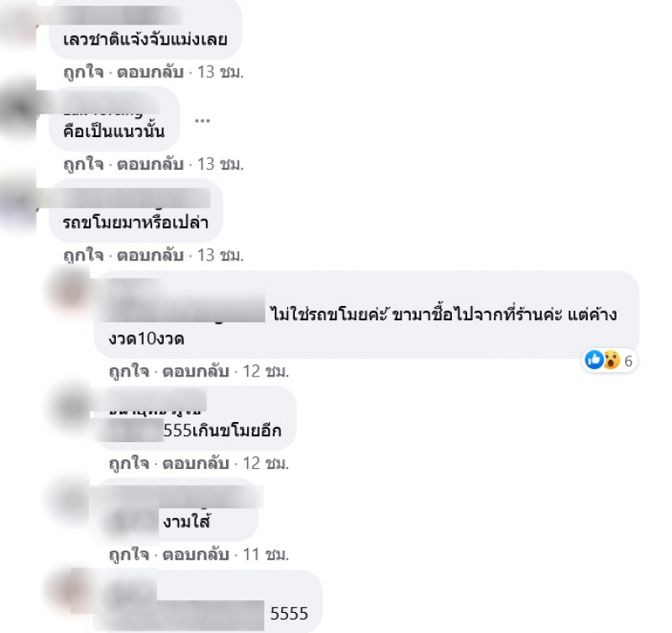This screenshot has width=672, height=633.
Task: Click the blue thumbs-up reaction icon
Action: point(594,360)
